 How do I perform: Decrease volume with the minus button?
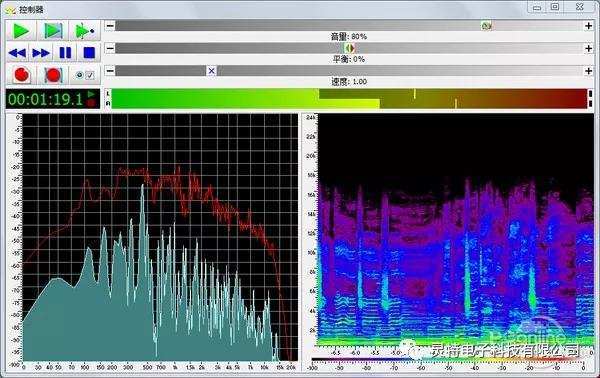[110, 26]
